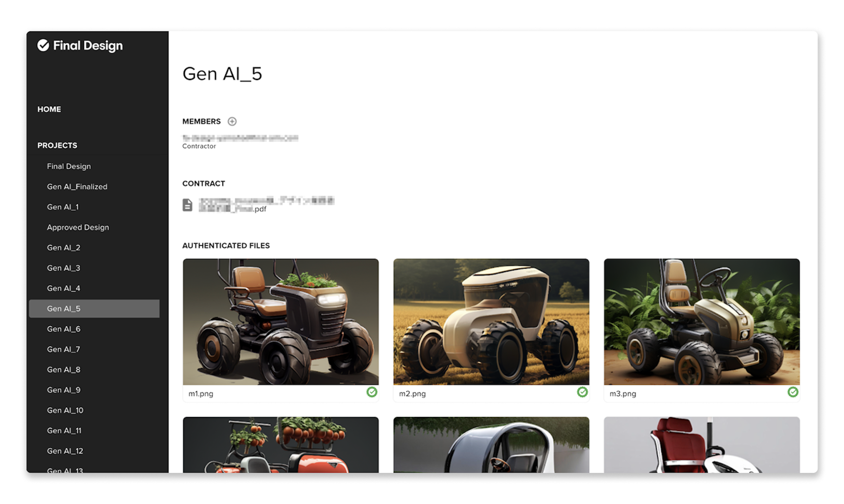
Task: Click the green verified badge on m1.png
Action: (x=372, y=392)
